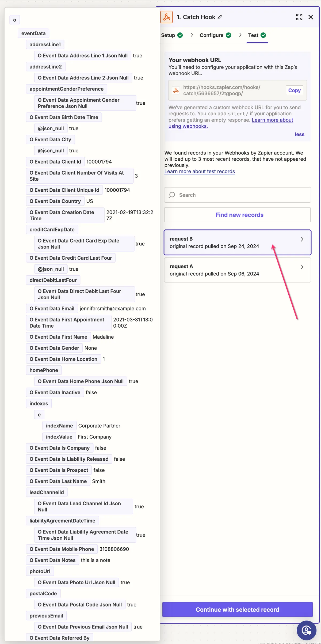
Task: Select the liabilityAgreementDateTime node
Action: [x=62, y=521]
